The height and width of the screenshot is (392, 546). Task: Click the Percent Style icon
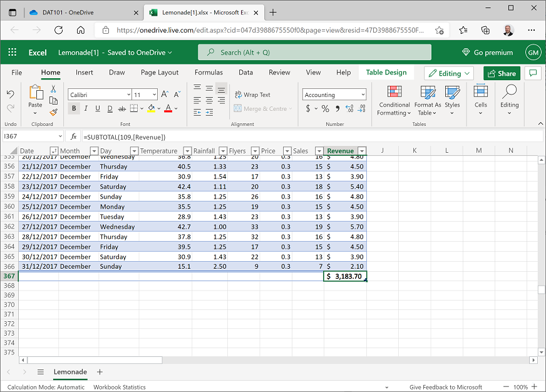pyautogui.click(x=325, y=108)
